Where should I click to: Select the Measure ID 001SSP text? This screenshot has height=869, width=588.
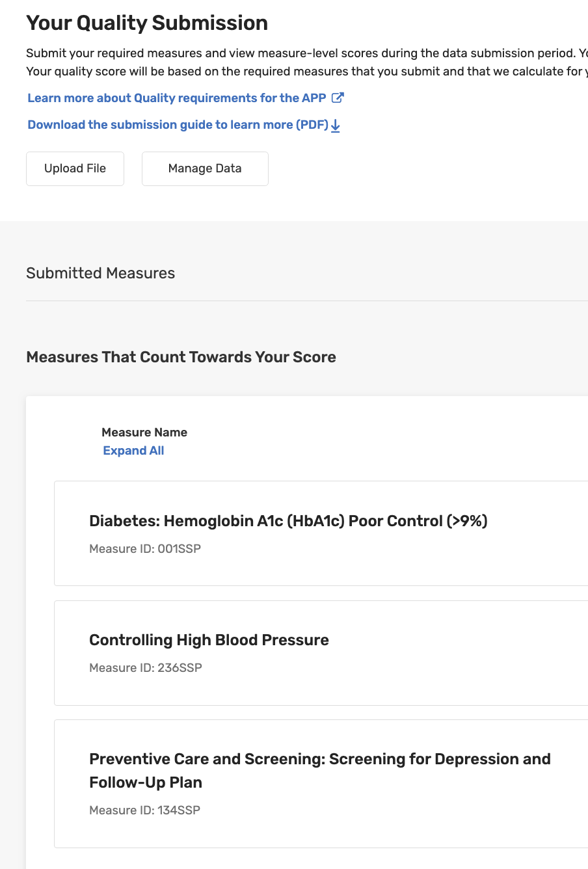pos(145,549)
